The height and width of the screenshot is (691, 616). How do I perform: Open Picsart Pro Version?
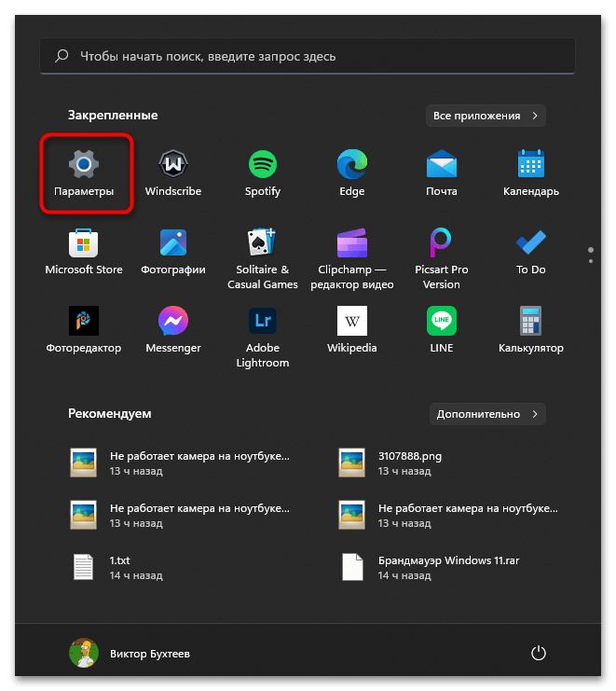tap(441, 259)
